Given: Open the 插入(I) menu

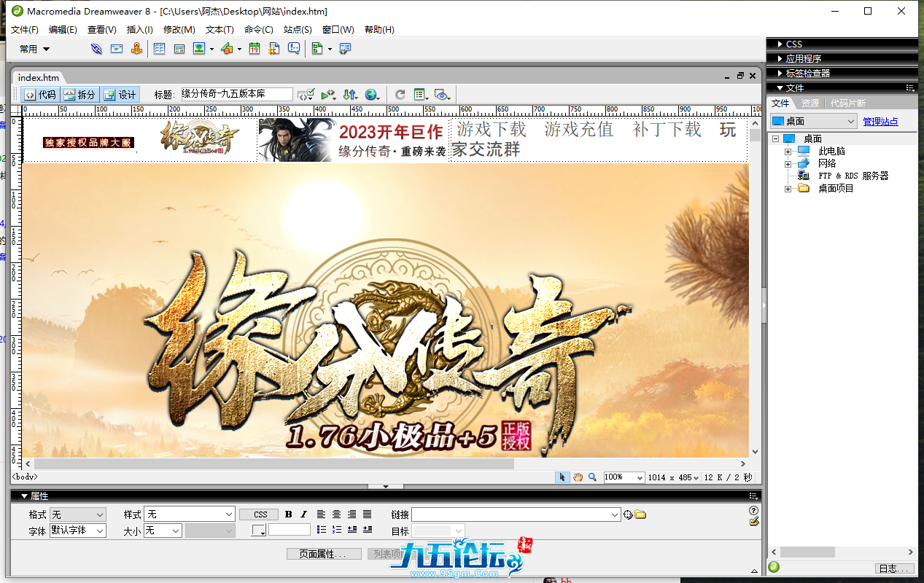Looking at the screenshot, I should click(x=140, y=30).
